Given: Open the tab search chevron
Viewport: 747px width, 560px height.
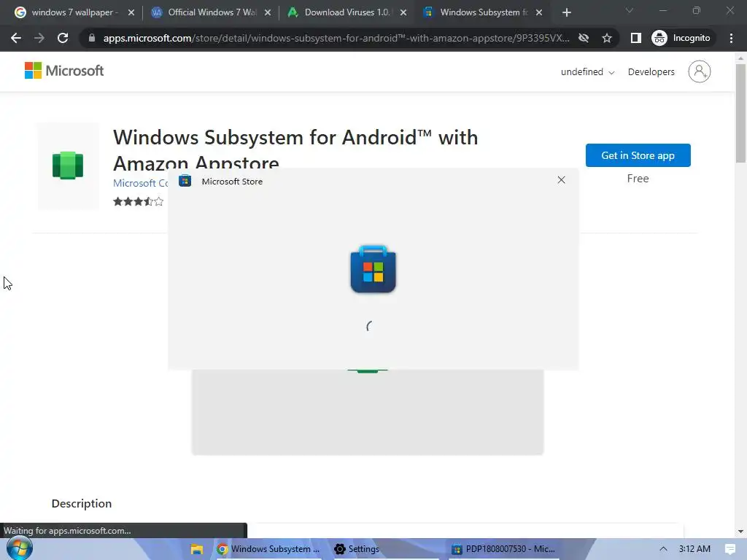Looking at the screenshot, I should [x=630, y=10].
